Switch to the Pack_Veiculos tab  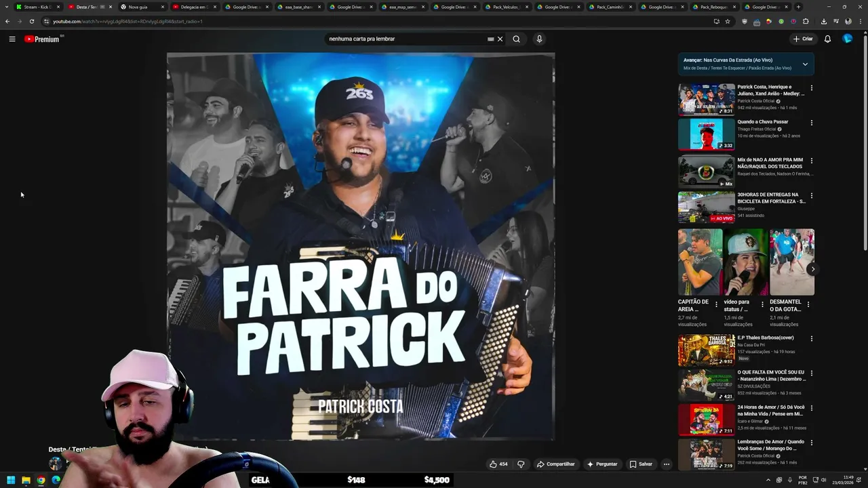tap(507, 7)
